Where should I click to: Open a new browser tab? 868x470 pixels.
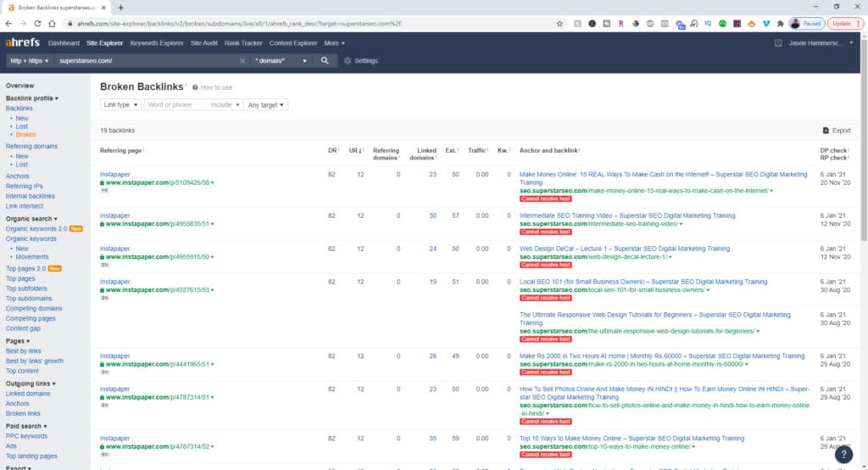120,8
